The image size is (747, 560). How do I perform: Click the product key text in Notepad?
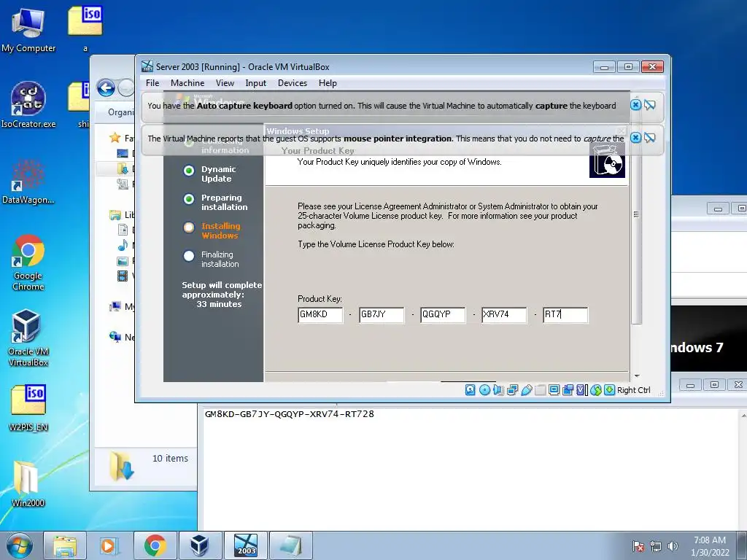pos(289,414)
